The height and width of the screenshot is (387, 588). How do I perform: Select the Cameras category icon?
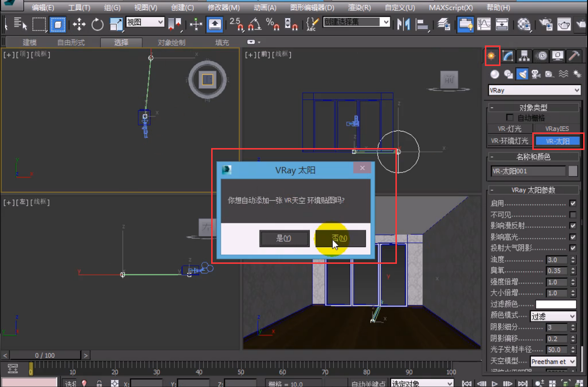pos(536,74)
